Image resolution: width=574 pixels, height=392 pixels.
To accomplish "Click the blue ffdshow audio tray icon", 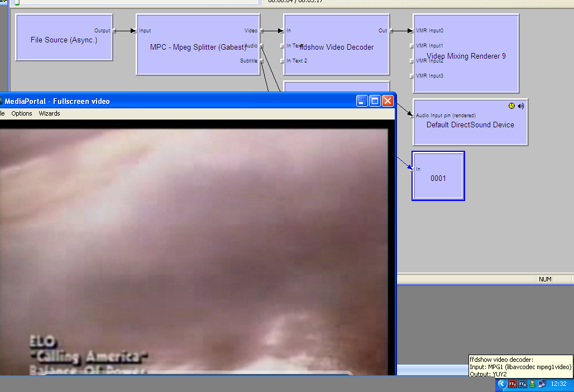I will (x=523, y=384).
